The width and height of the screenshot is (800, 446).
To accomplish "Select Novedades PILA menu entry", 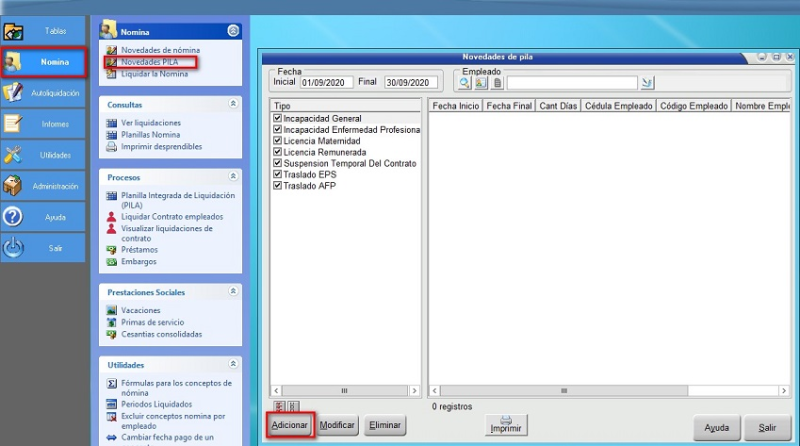I will point(149,62).
